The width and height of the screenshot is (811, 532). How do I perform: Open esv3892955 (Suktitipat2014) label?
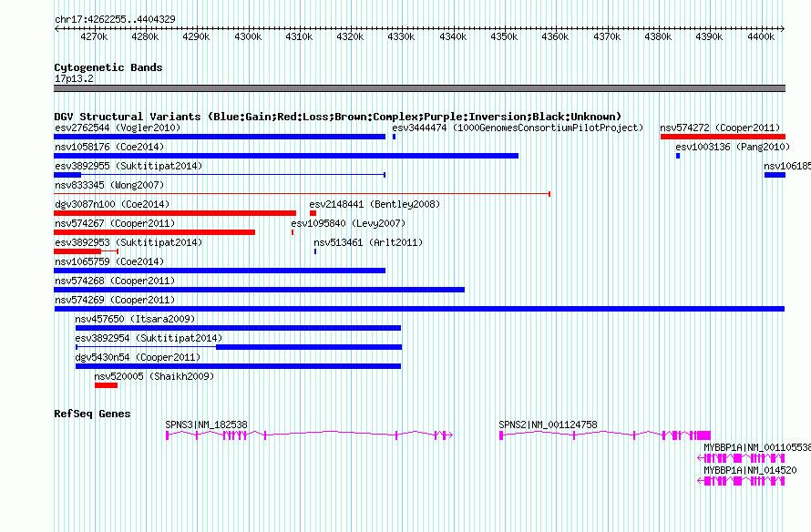point(128,166)
